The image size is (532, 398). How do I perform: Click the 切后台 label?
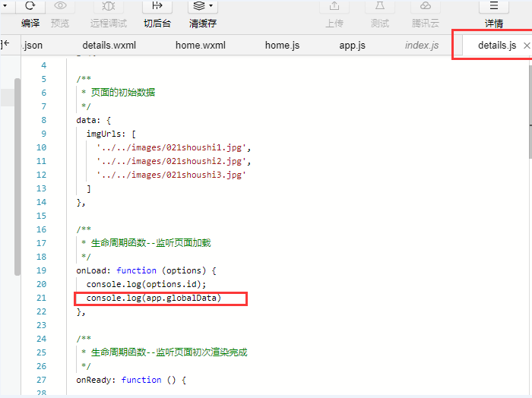[x=157, y=24]
